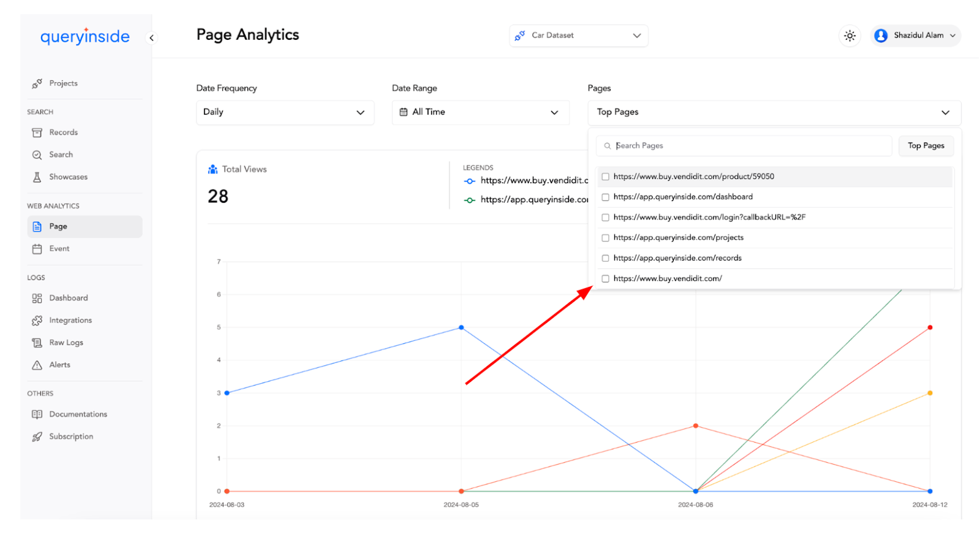
Task: Select the Event analytics menu item
Action: pyautogui.click(x=85, y=249)
